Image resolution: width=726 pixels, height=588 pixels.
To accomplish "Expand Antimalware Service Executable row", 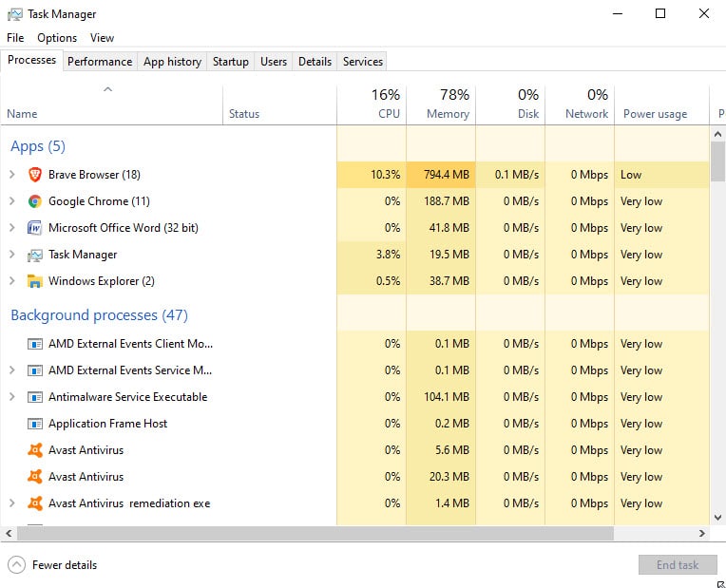I will pos(12,397).
